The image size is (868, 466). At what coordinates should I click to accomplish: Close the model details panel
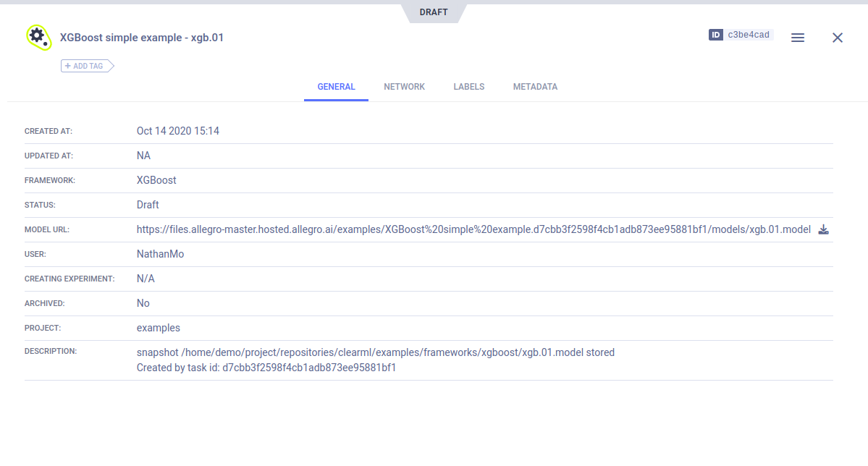coord(838,38)
